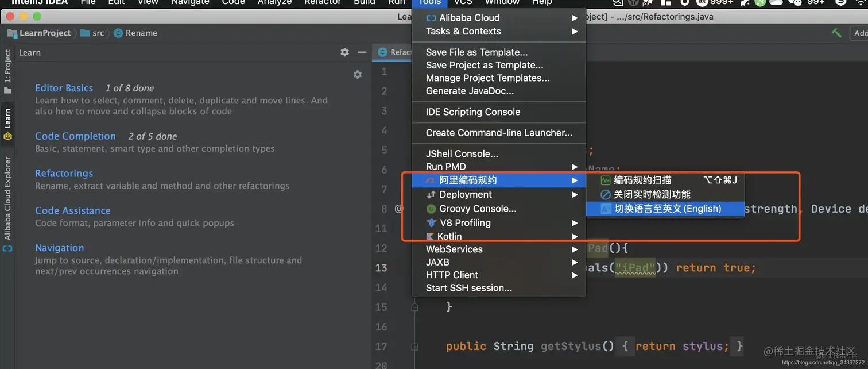Click the Rename class breadcrumb
This screenshot has width=868, height=369.
pyautogui.click(x=136, y=33)
